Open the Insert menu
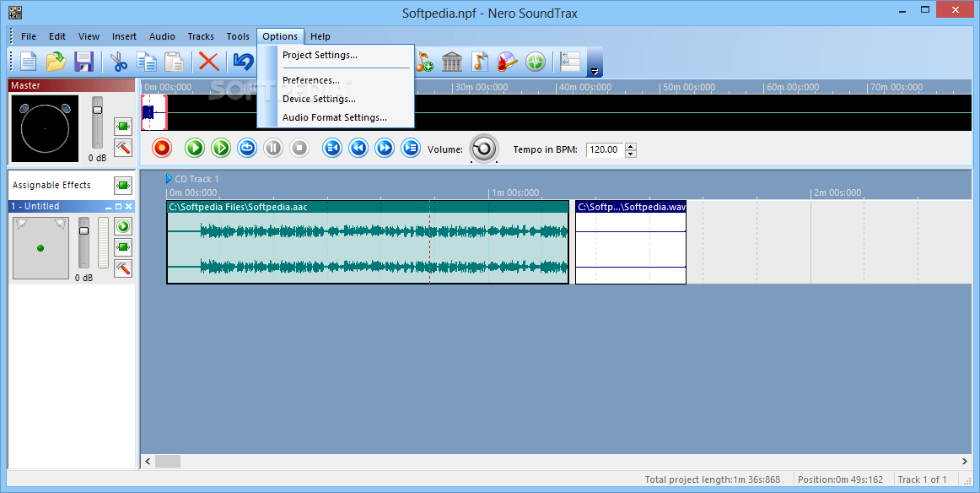The height and width of the screenshot is (493, 980). click(x=124, y=36)
